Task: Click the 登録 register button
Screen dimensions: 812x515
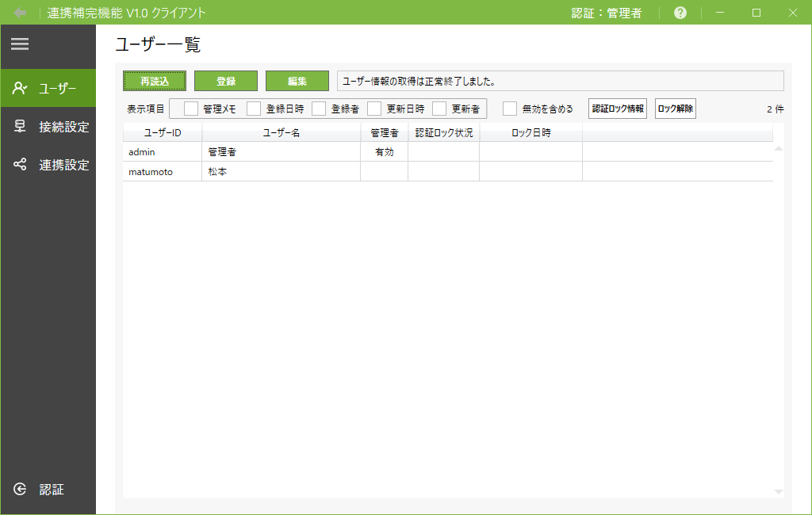Action: (x=226, y=81)
